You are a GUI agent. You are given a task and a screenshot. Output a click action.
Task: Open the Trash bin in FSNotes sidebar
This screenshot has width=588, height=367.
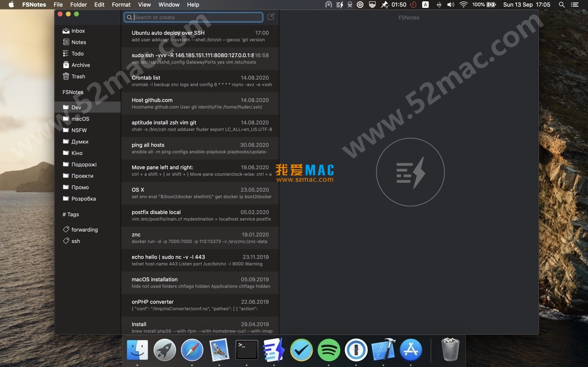click(66, 76)
